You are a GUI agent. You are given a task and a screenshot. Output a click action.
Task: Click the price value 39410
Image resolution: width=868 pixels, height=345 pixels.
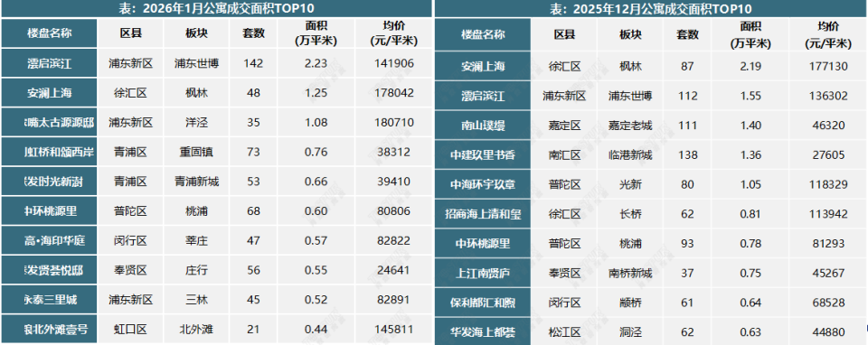tap(393, 182)
